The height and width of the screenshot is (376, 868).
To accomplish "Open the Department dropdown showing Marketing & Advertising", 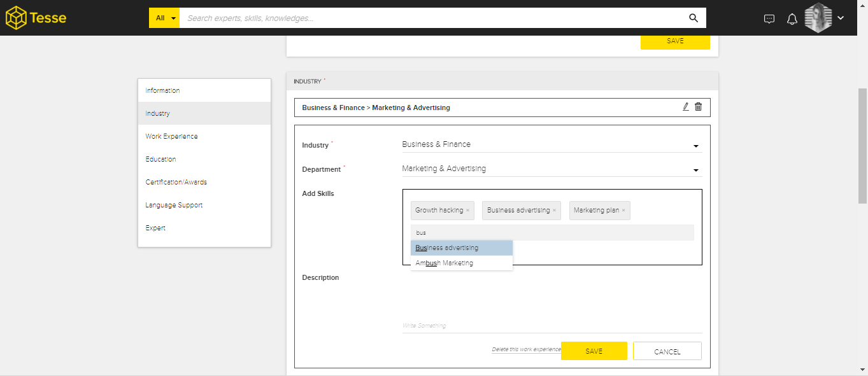I will coord(552,169).
